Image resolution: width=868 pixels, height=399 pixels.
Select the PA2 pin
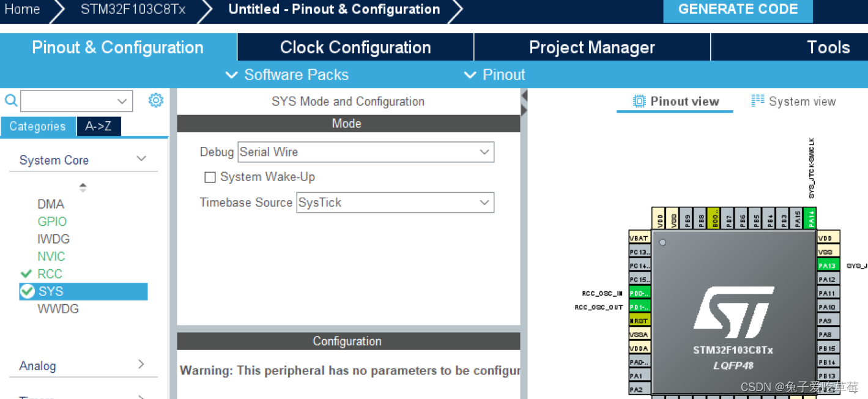pyautogui.click(x=640, y=389)
